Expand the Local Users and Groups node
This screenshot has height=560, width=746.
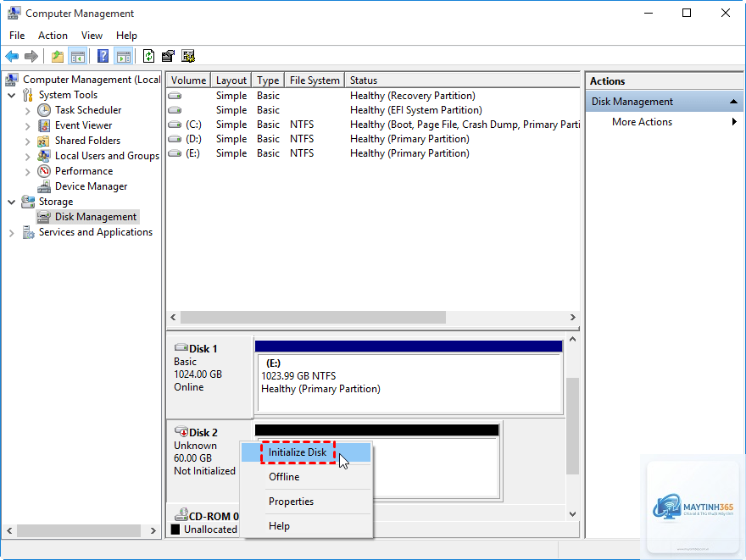(28, 157)
